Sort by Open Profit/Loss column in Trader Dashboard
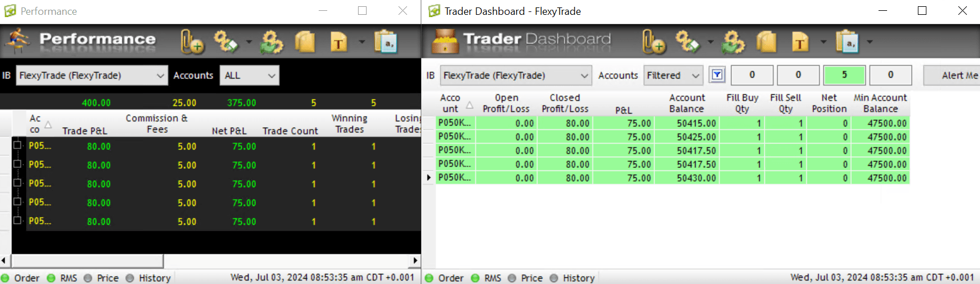 point(506,103)
